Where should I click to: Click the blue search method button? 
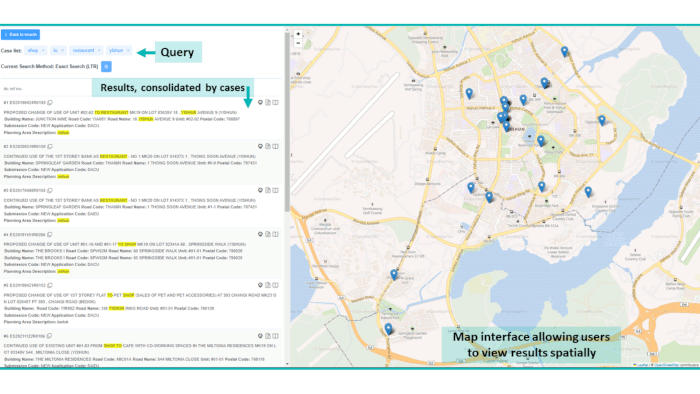106,66
